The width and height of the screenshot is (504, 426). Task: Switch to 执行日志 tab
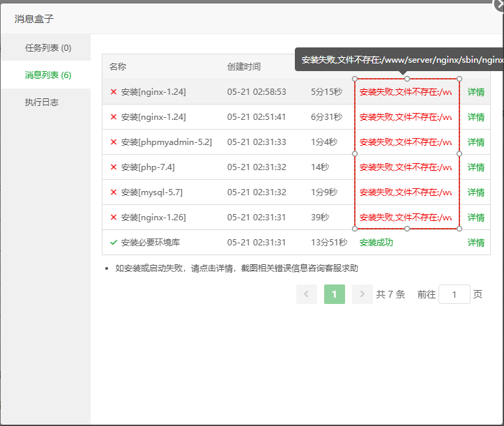pos(42,102)
